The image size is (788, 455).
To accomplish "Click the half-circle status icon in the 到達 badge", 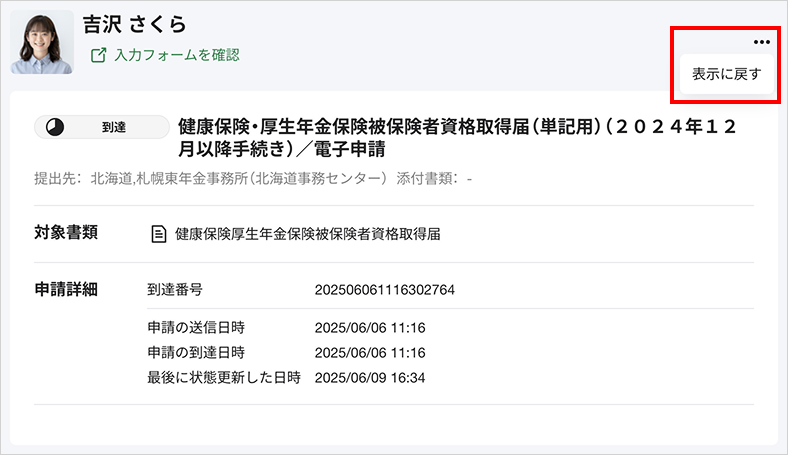I will [x=56, y=127].
